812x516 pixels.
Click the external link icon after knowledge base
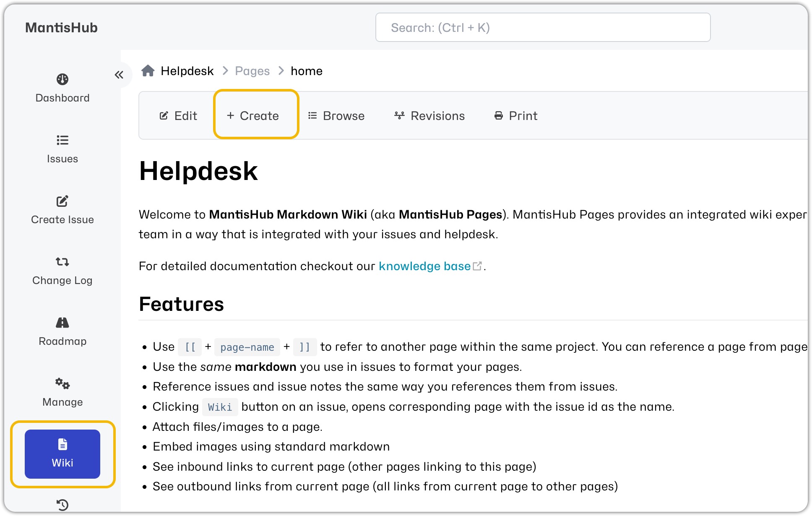(477, 266)
